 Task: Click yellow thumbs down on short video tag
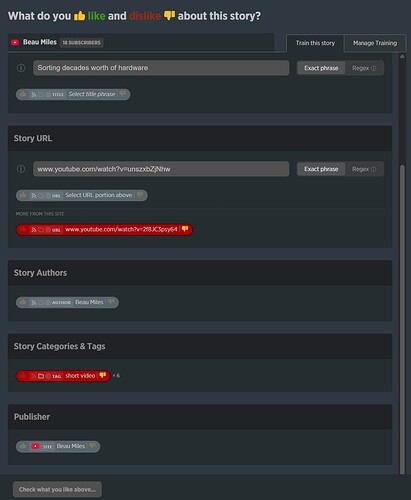pos(103,376)
